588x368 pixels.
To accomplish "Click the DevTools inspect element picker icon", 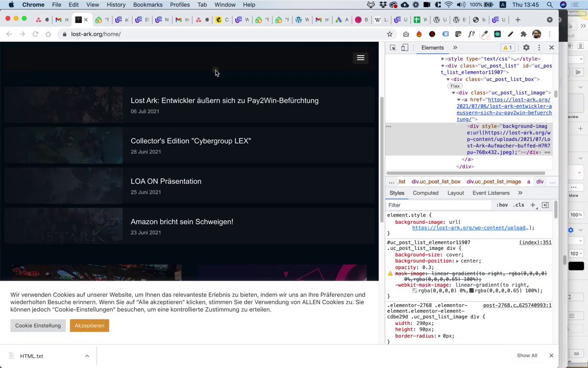I will (393, 48).
